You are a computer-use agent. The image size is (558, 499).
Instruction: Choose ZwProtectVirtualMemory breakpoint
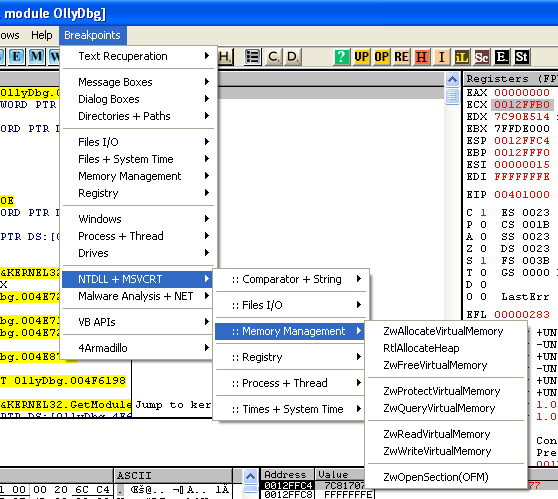[x=446, y=391]
